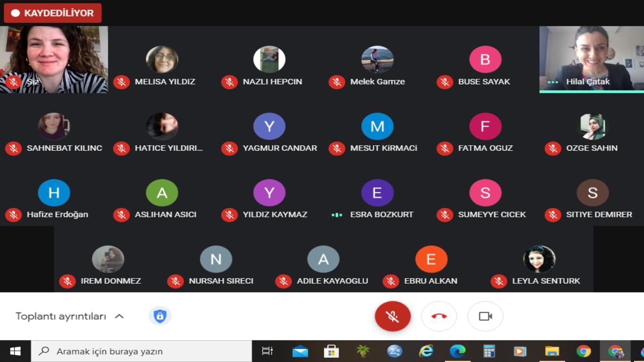Leave the meeting with the hang-up button
The image size is (644, 362).
click(x=438, y=316)
